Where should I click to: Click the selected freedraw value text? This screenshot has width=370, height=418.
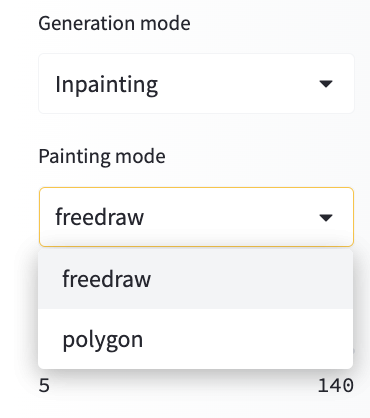pos(100,217)
